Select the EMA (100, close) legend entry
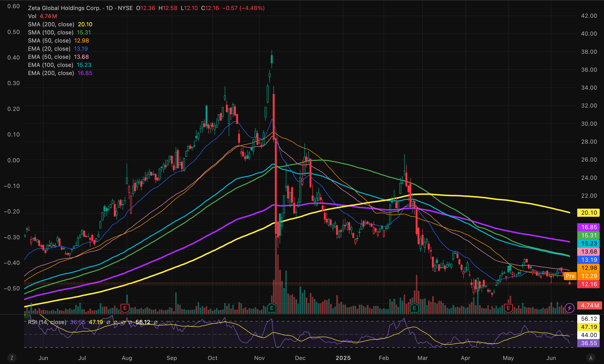 click(x=60, y=65)
